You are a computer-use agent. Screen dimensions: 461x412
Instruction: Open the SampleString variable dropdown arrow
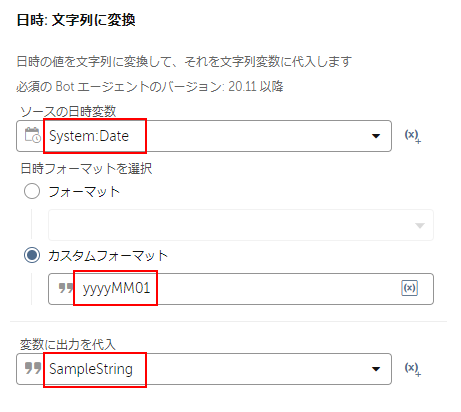[376, 369]
